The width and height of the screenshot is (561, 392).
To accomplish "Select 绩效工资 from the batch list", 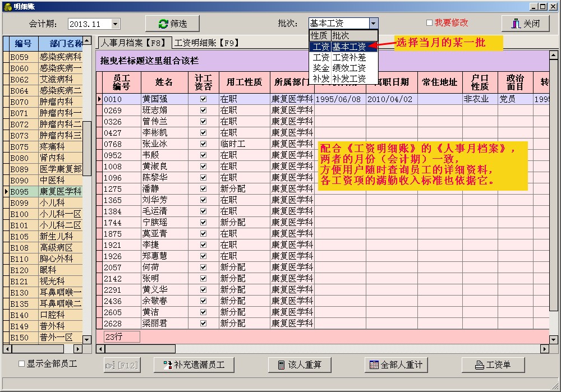I will click(x=348, y=68).
